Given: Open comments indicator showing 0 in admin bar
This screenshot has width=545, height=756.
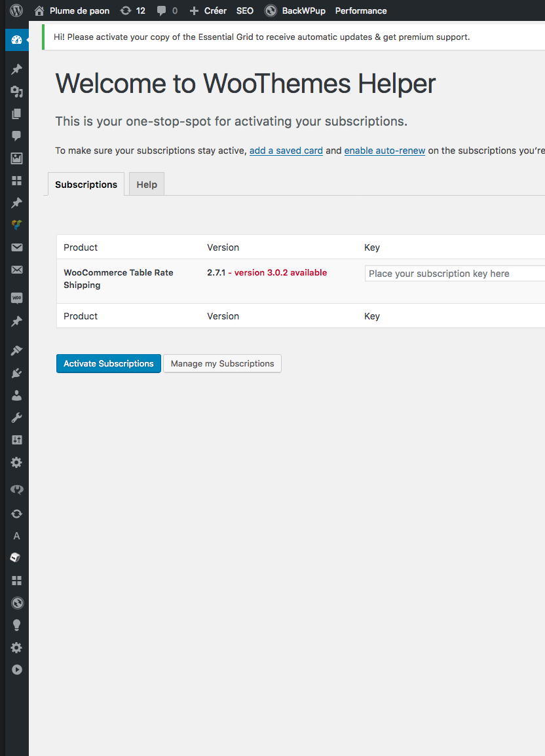Looking at the screenshot, I should point(167,10).
